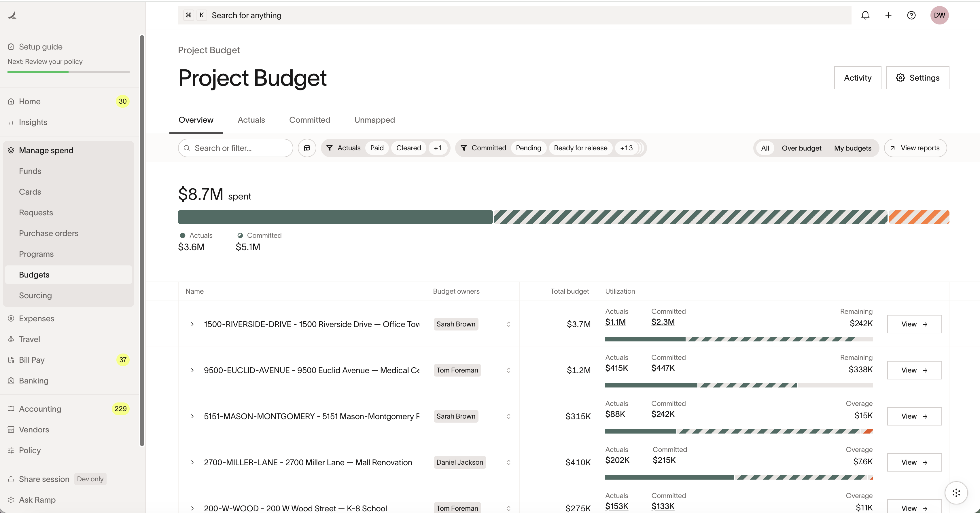Click the plus create icon
The height and width of the screenshot is (513, 980).
888,15
